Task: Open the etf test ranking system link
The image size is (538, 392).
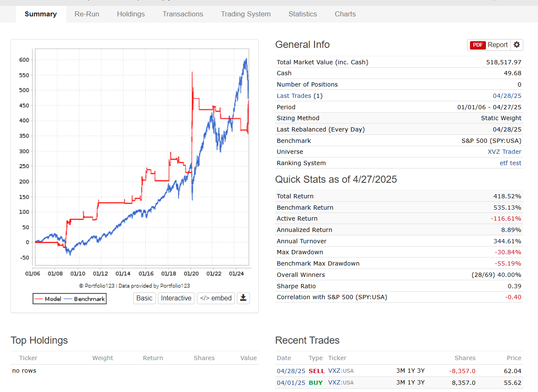Action: [x=510, y=163]
